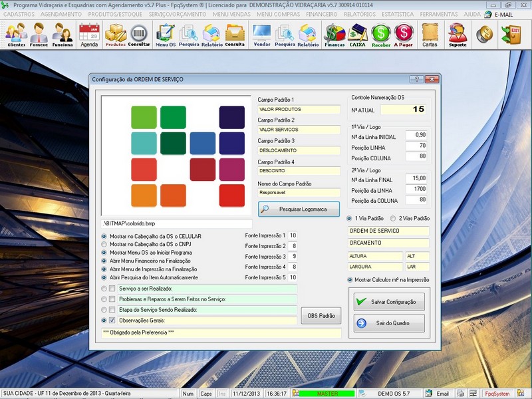Click the FpqSystem label in status bar
The width and height of the screenshot is (532, 399).
point(497,394)
